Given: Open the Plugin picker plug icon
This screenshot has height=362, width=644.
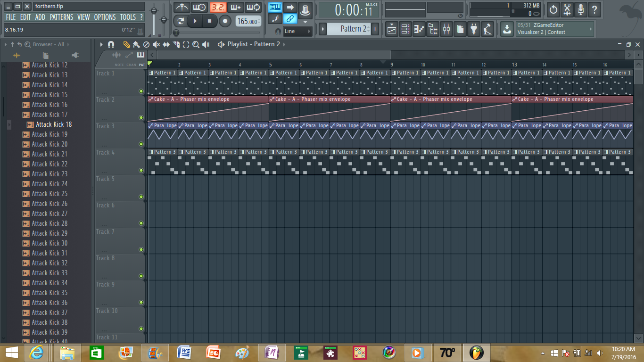Looking at the screenshot, I should click(x=474, y=29).
